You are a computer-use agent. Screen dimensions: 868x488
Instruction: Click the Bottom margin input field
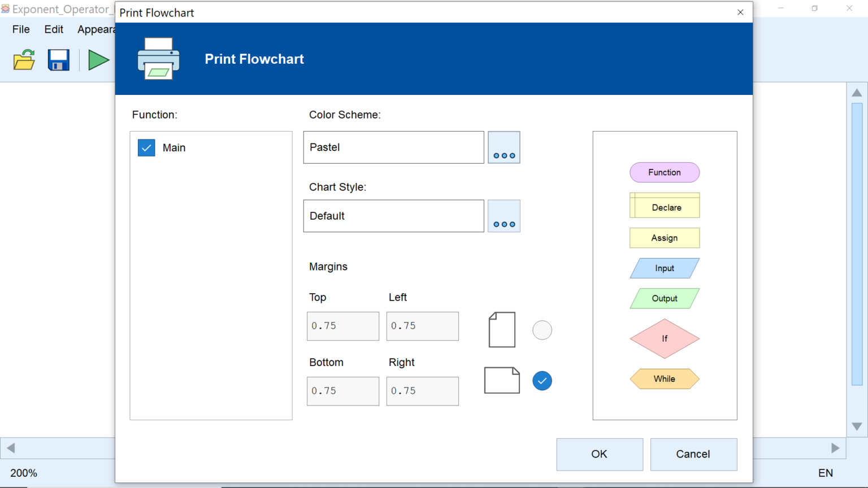click(342, 391)
